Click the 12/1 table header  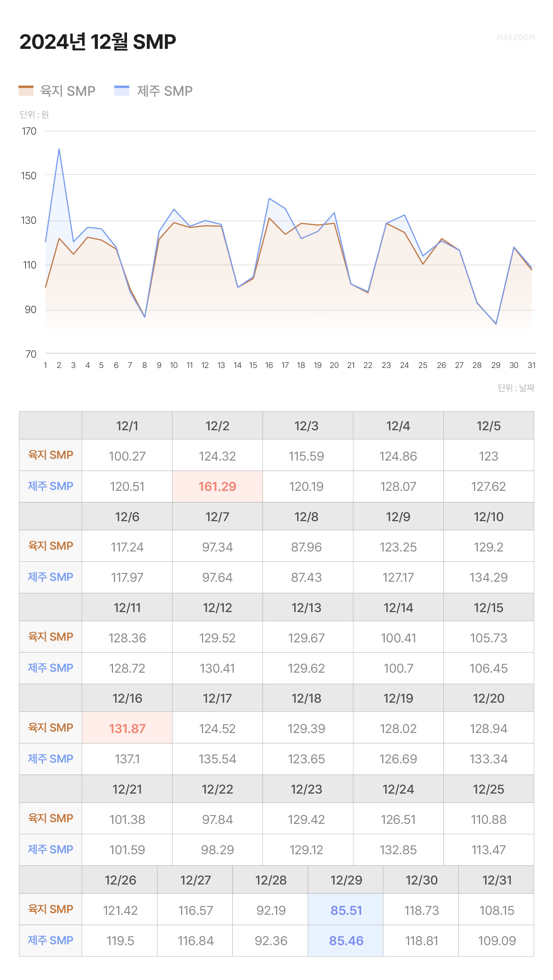[x=127, y=426]
